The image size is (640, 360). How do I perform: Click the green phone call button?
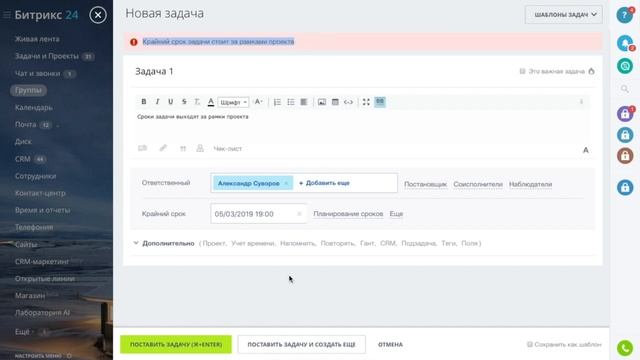[624, 348]
